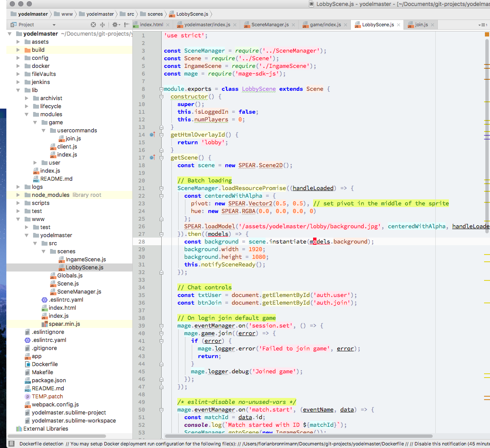Collapse the lib folder in tree
Screen dimensions: 490x448
point(18,90)
